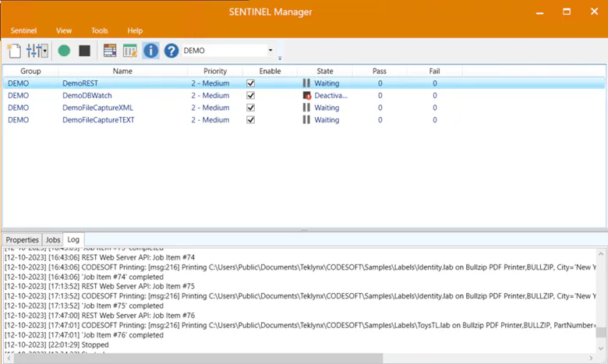Open the View menu
The width and height of the screenshot is (608, 364).
pos(64,30)
